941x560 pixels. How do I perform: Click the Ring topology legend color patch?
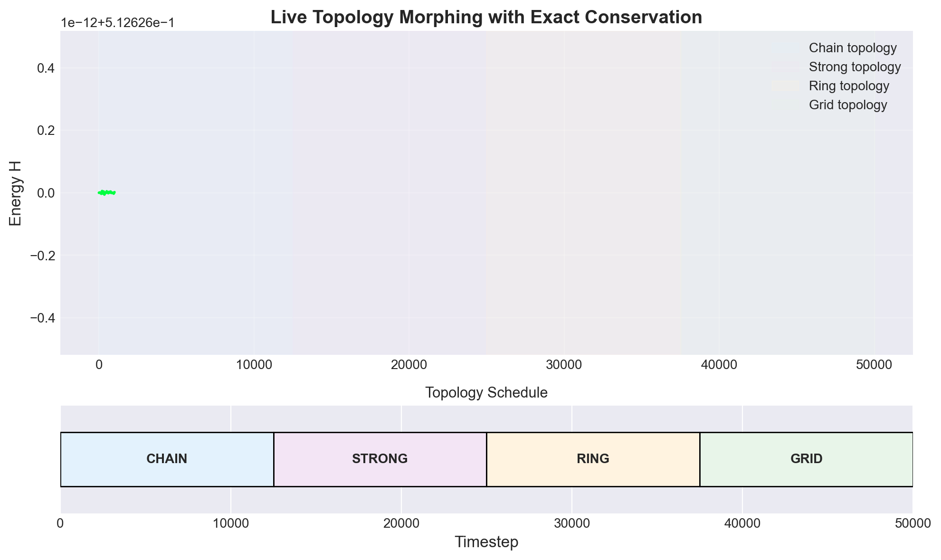pyautogui.click(x=785, y=86)
